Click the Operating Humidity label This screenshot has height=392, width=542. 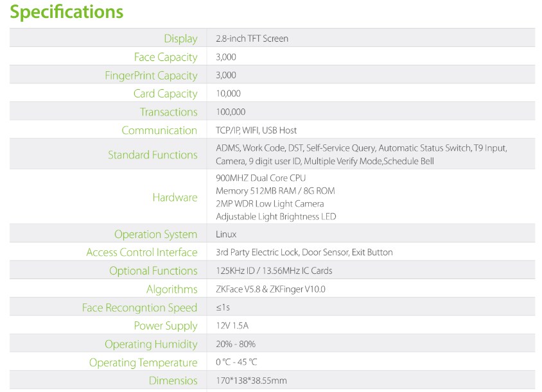click(151, 345)
